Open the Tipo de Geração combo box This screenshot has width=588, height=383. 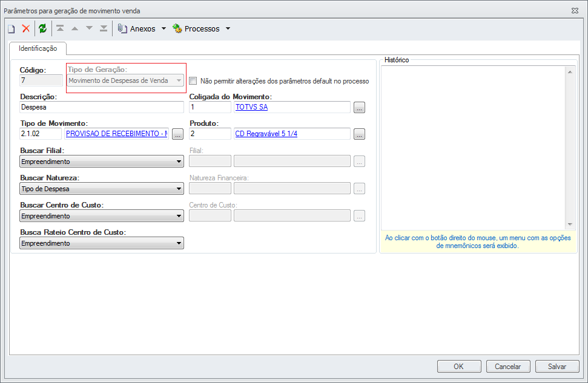[x=125, y=80]
